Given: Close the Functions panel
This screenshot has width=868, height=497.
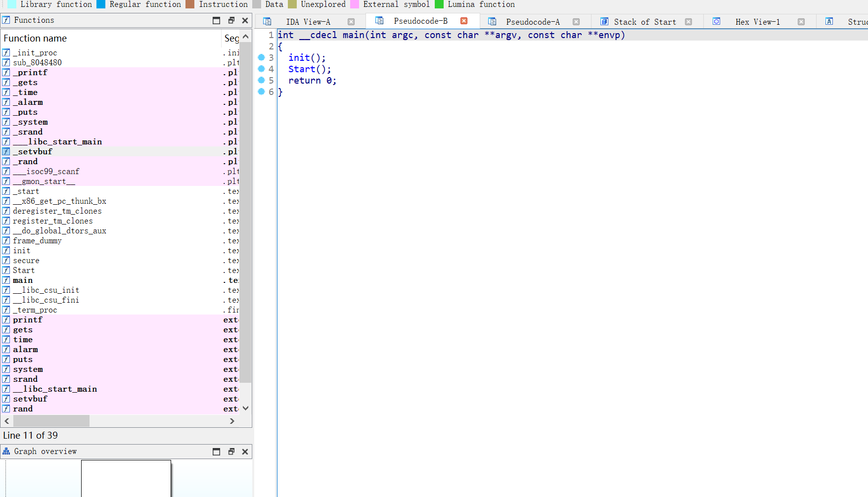Looking at the screenshot, I should [245, 20].
